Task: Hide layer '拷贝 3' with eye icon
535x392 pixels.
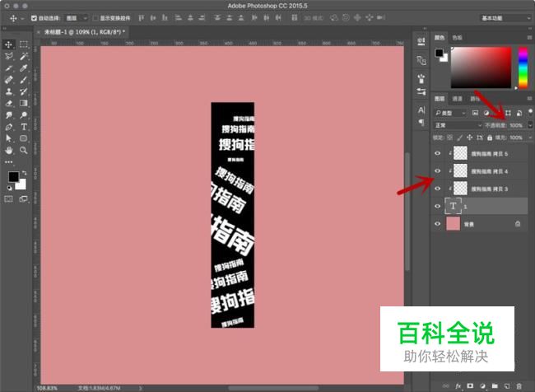Action: coord(437,189)
